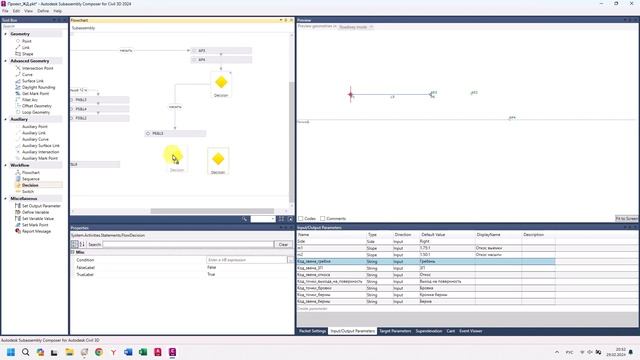Open the Define menu
Viewport: 640px width, 360px height.
point(43,11)
